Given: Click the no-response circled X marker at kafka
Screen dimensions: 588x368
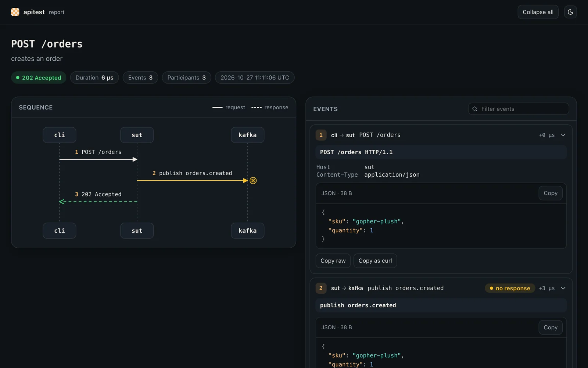Looking at the screenshot, I should pyautogui.click(x=253, y=180).
